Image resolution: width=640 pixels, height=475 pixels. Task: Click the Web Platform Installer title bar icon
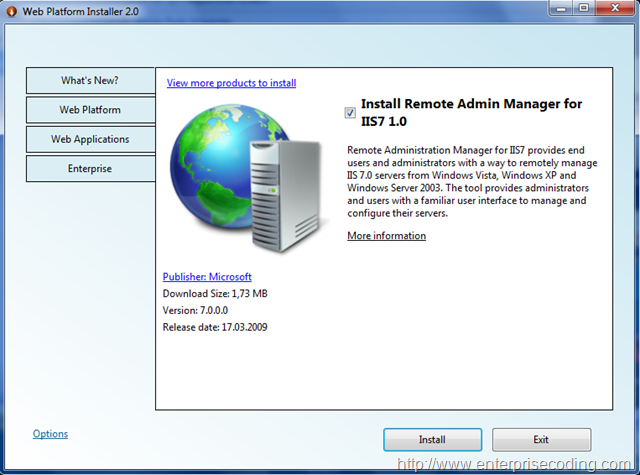(12, 11)
